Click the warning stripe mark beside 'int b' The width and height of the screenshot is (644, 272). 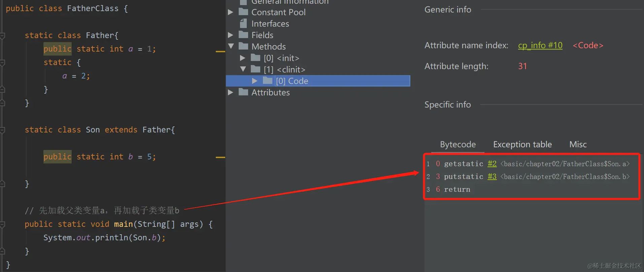tap(221, 157)
